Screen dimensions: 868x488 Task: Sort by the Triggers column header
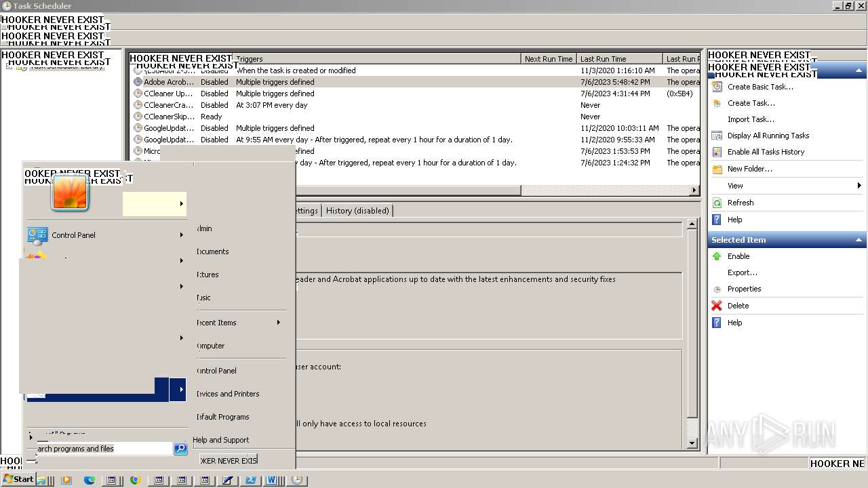click(377, 59)
